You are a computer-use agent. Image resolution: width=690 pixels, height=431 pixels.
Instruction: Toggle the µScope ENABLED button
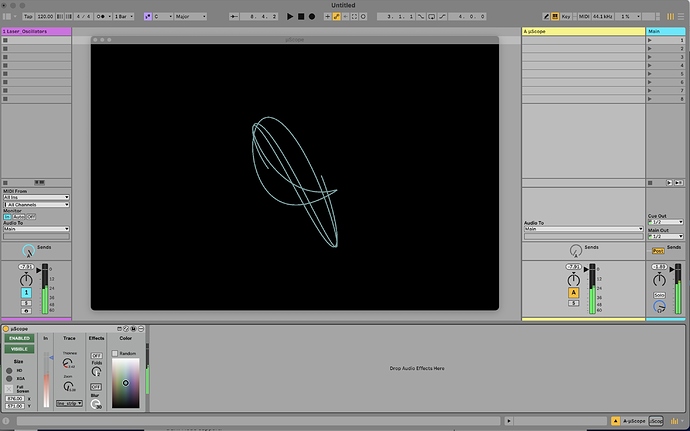pyautogui.click(x=19, y=338)
